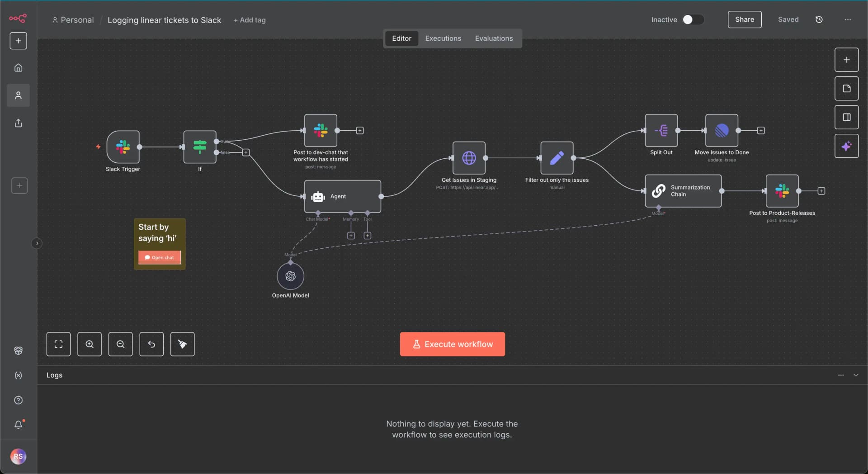Open the Logs panel options menu
Image resolution: width=868 pixels, height=474 pixels.
[841, 375]
